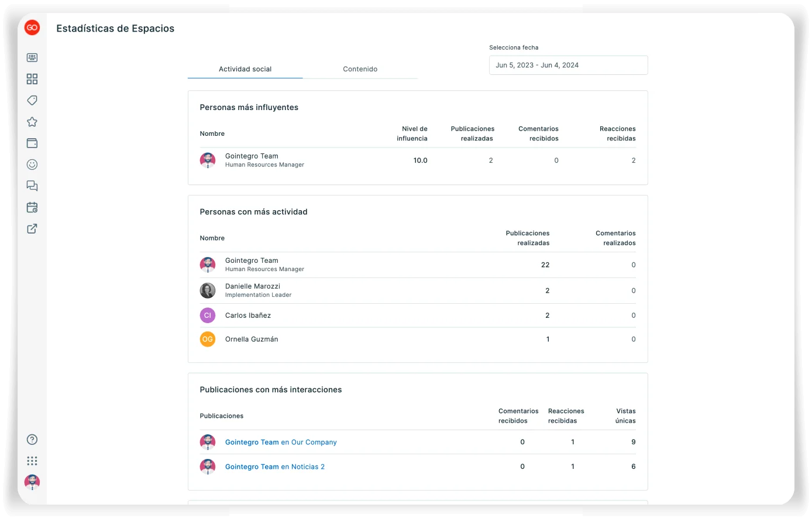Open the star favorites sidebar icon
812x521 pixels.
point(32,122)
